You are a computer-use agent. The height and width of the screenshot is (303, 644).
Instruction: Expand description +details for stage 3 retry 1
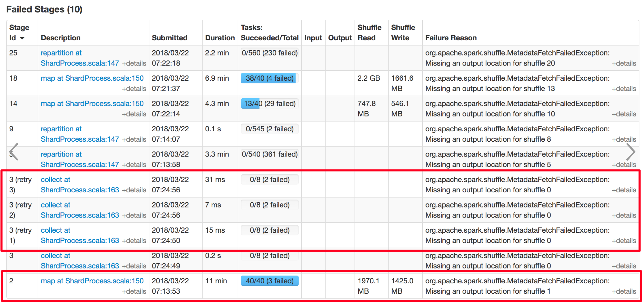(x=134, y=241)
